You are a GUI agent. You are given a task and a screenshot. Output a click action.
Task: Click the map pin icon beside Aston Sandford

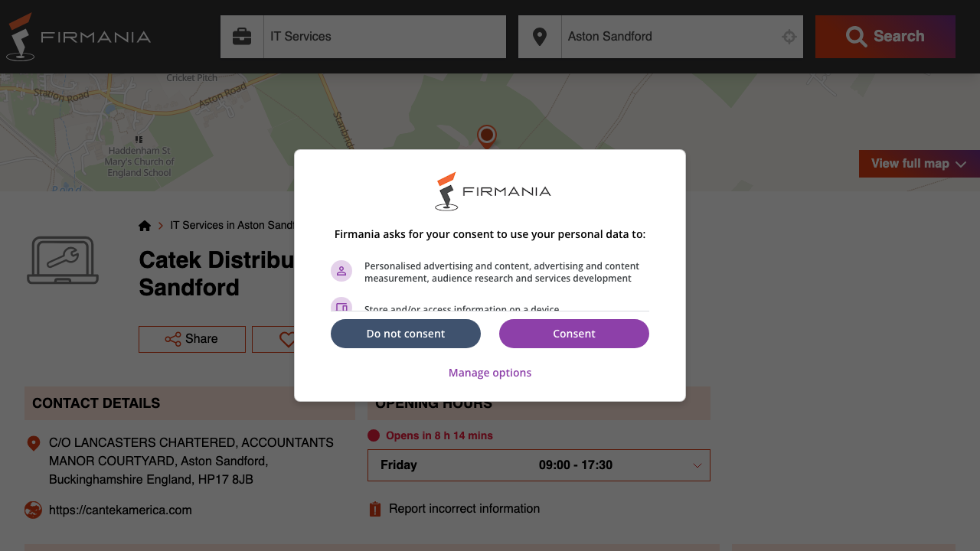click(540, 36)
